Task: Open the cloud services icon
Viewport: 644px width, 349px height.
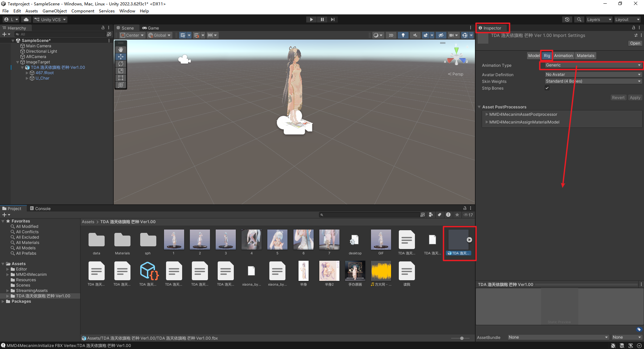Action: pos(26,19)
